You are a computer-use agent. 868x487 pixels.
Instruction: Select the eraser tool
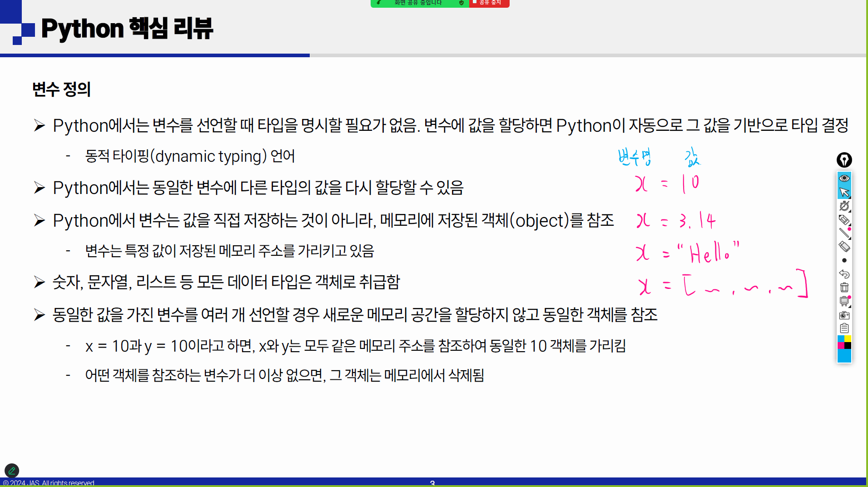[x=844, y=247]
